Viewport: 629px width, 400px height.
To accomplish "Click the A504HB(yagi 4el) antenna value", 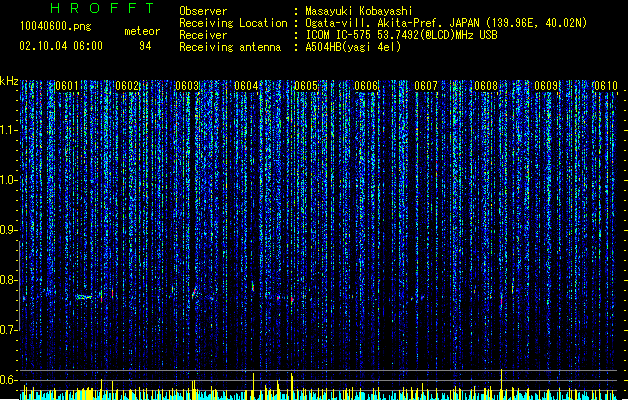I will click(353, 47).
